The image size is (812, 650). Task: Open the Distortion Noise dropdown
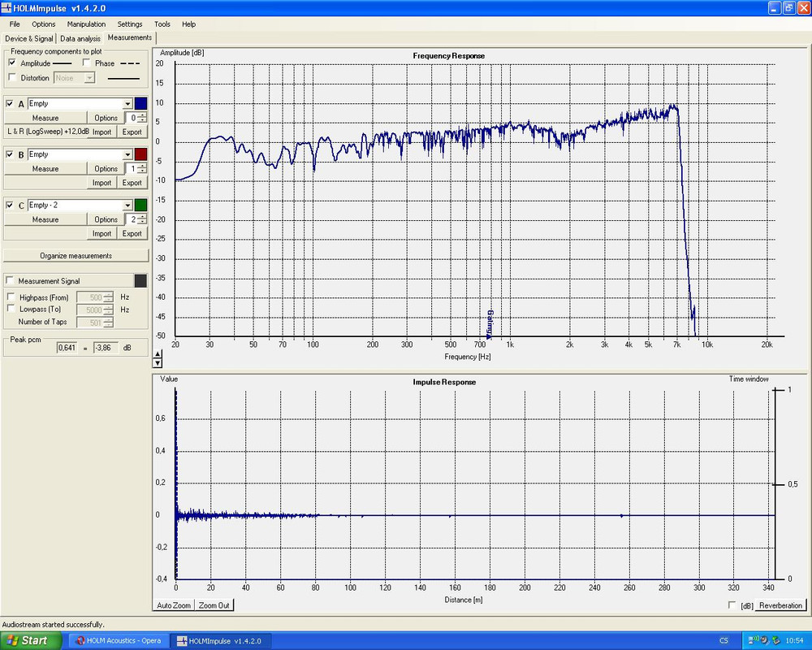(x=89, y=78)
